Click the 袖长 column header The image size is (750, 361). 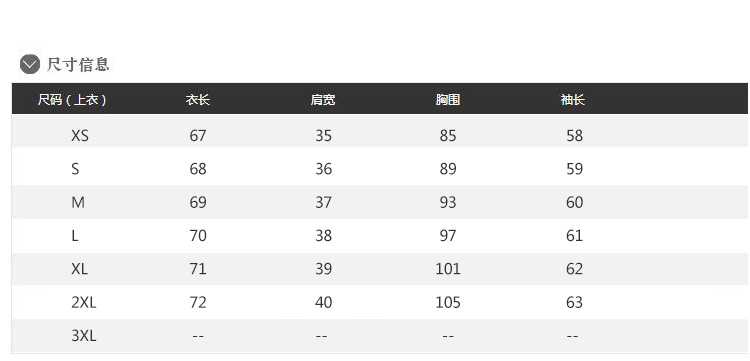pyautogui.click(x=573, y=99)
